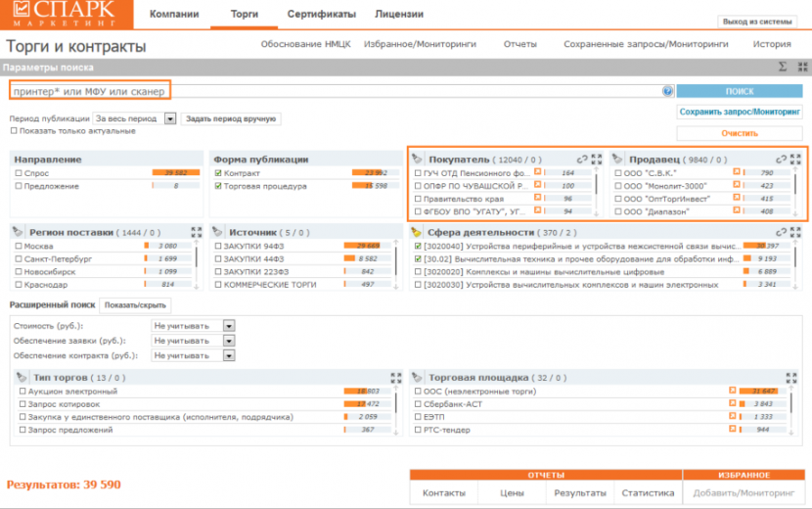
Task: Click the scrollbar in Источник panel
Action: [395, 264]
